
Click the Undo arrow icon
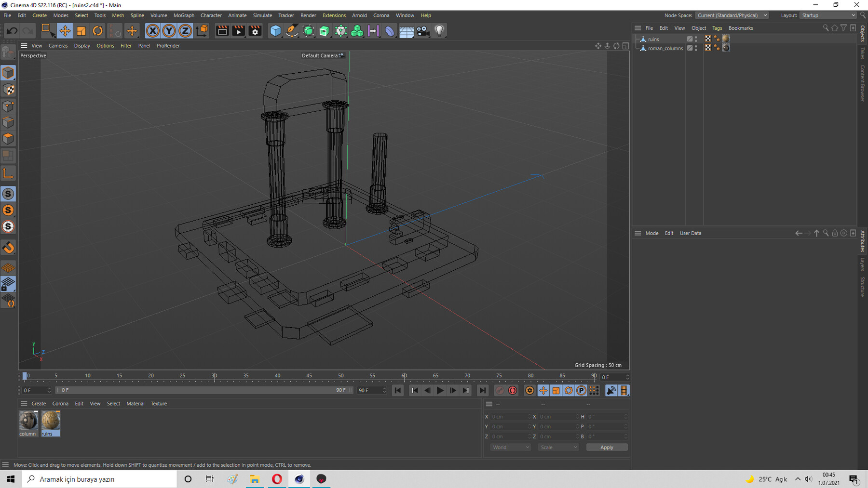(x=12, y=31)
